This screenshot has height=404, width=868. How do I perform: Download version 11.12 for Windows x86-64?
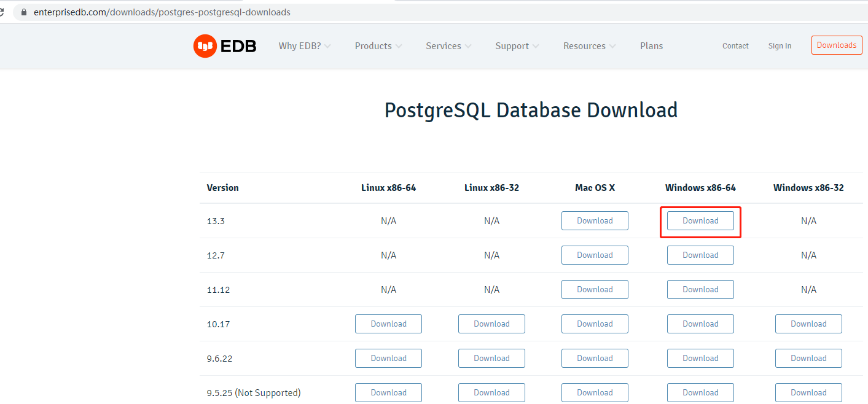point(700,290)
